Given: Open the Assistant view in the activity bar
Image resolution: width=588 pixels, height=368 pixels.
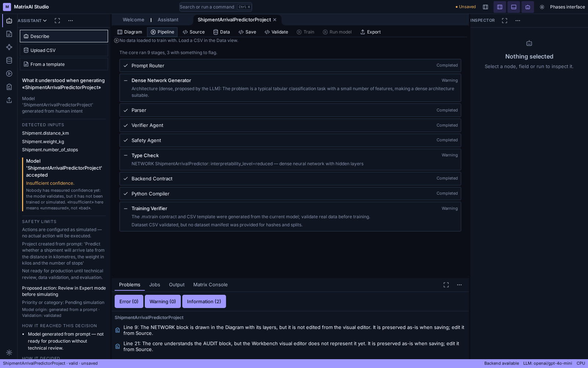Looking at the screenshot, I should (9, 21).
